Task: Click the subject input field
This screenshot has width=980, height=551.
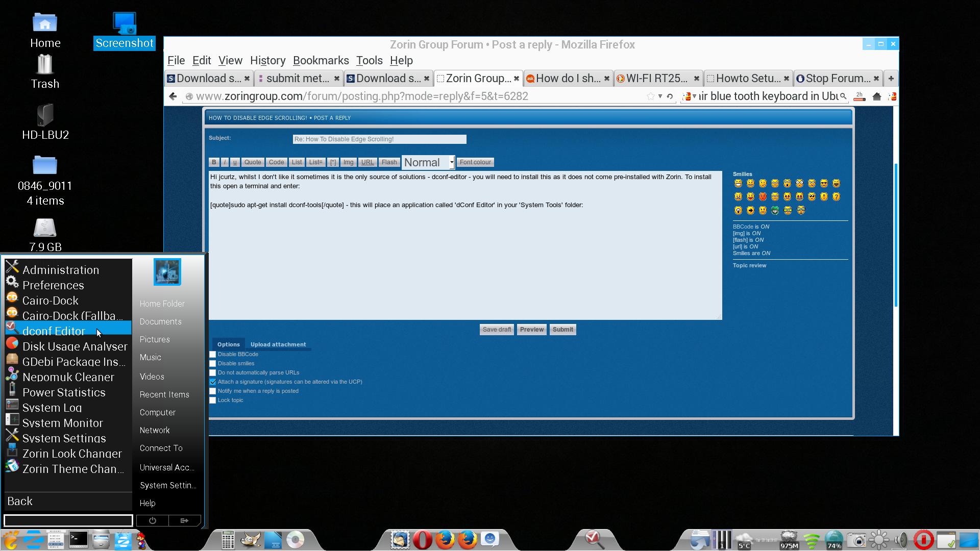Action: (379, 139)
